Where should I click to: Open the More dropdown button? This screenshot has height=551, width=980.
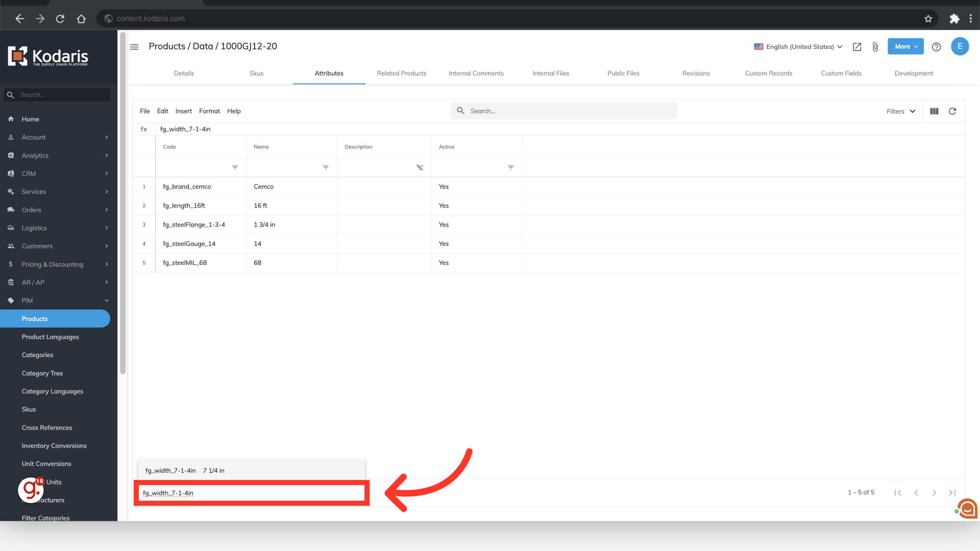905,46
